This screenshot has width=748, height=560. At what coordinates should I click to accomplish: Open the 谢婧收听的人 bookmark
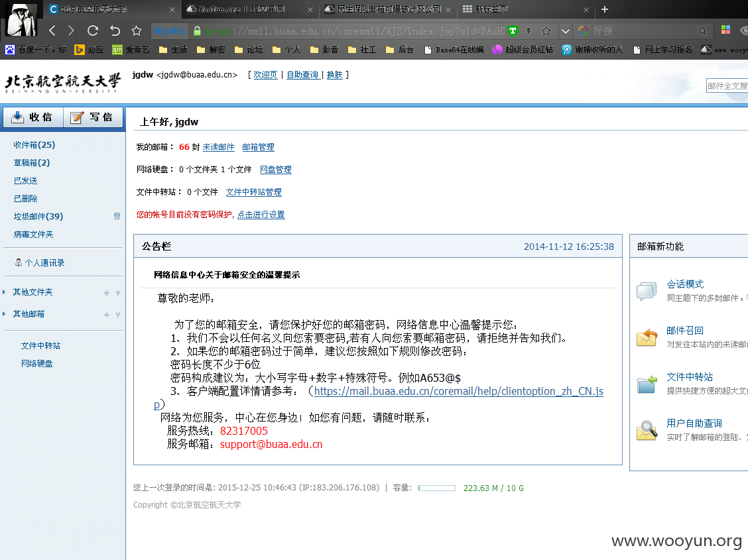point(592,50)
